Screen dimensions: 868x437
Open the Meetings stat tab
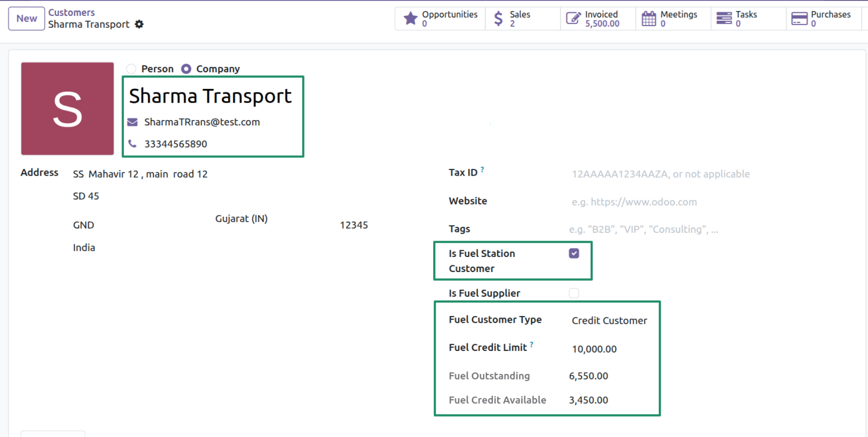673,18
